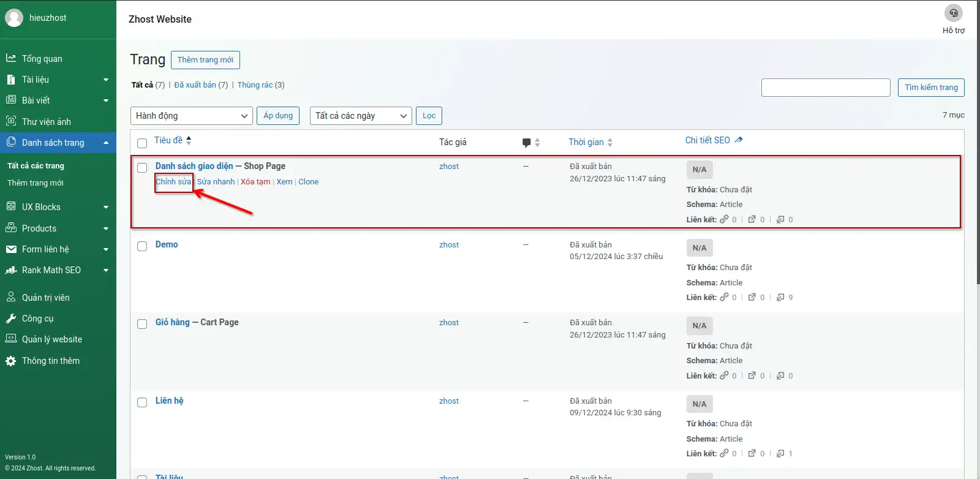This screenshot has height=479, width=980.
Task: Open the Giỏ hàng page title
Action: [x=173, y=322]
